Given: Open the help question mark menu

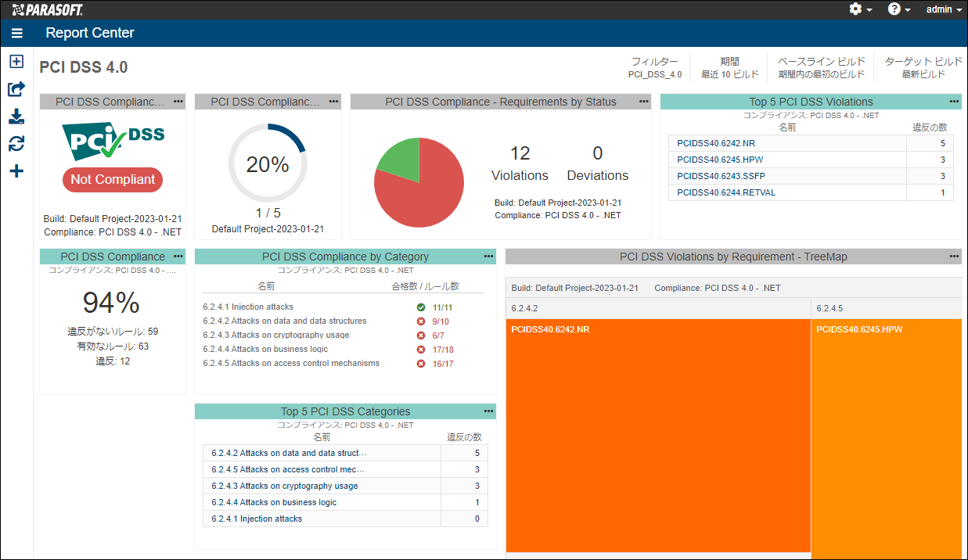Looking at the screenshot, I should point(899,9).
